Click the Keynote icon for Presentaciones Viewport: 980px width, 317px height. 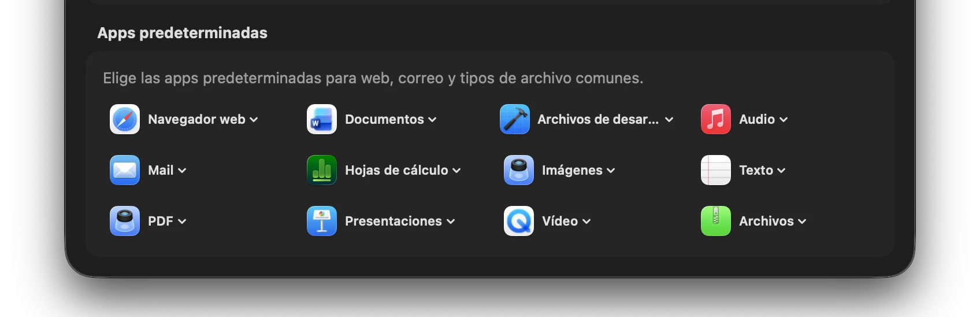[x=322, y=221]
